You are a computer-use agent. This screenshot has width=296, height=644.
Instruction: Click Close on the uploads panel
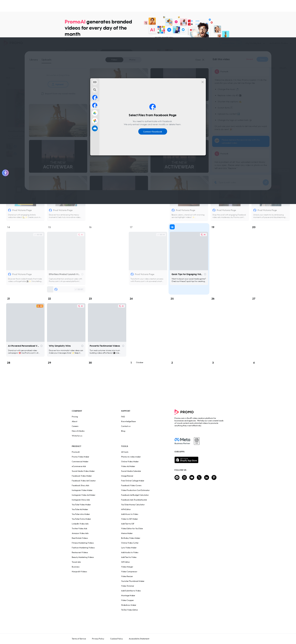click(x=200, y=60)
